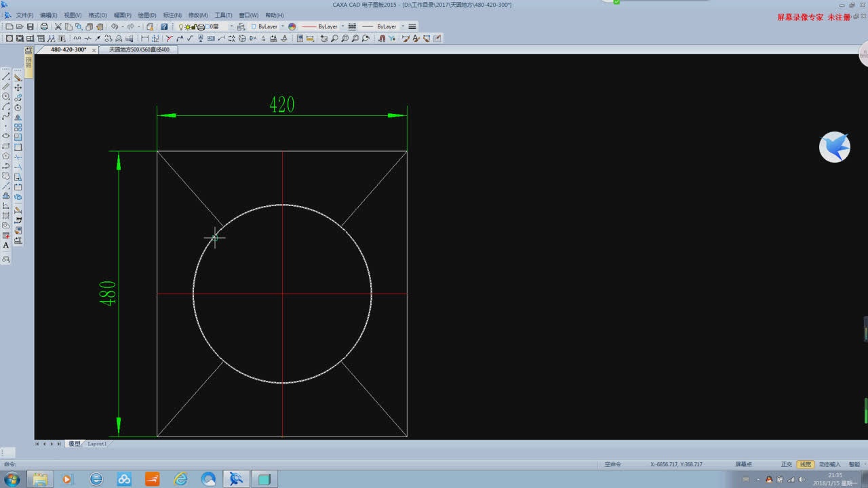Image resolution: width=868 pixels, height=488 pixels.
Task: Open the ByLayer color dropdown
Action: pos(283,26)
